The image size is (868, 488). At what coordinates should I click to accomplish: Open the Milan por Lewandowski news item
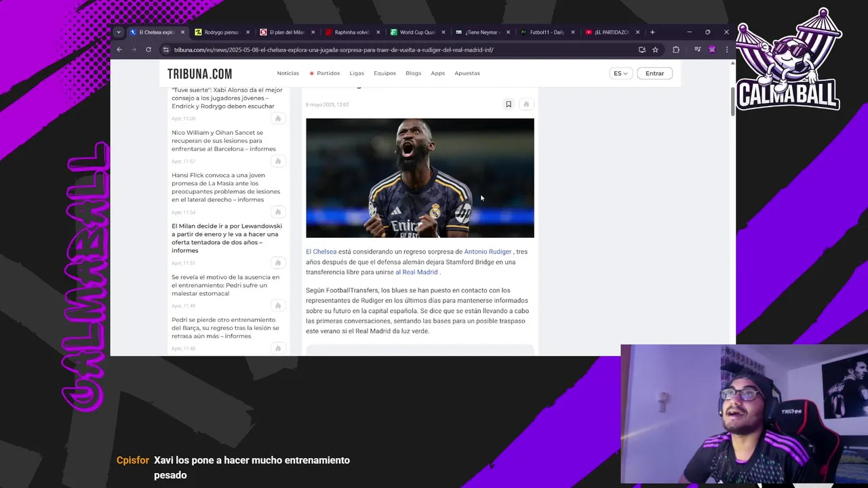(x=226, y=238)
